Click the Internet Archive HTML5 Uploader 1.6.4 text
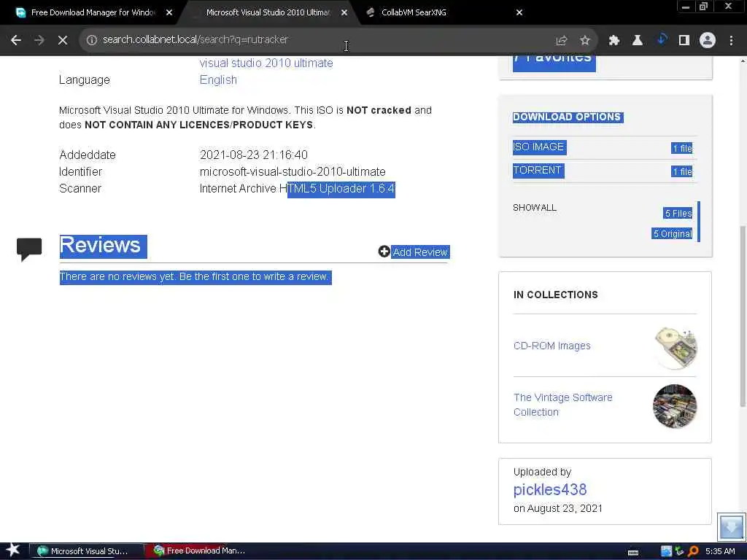Screen dimensions: 747x560 click(x=298, y=189)
